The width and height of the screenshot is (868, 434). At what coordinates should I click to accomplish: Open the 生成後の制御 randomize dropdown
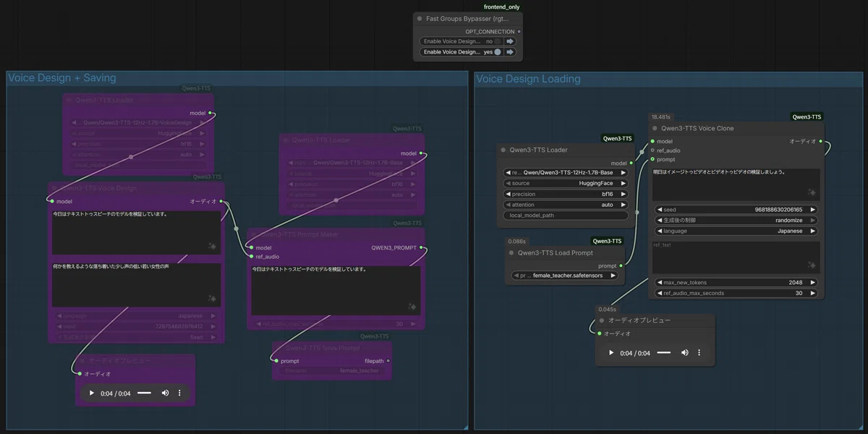[736, 221]
